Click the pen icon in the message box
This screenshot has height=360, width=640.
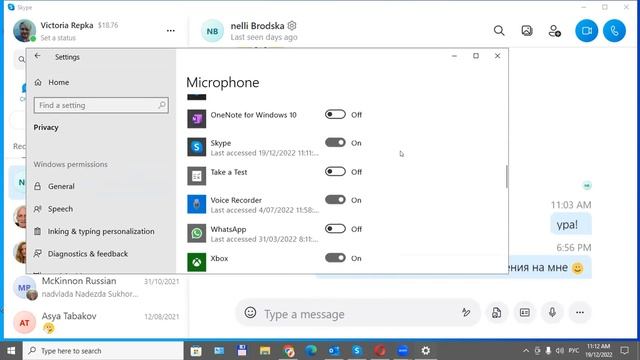pyautogui.click(x=466, y=313)
